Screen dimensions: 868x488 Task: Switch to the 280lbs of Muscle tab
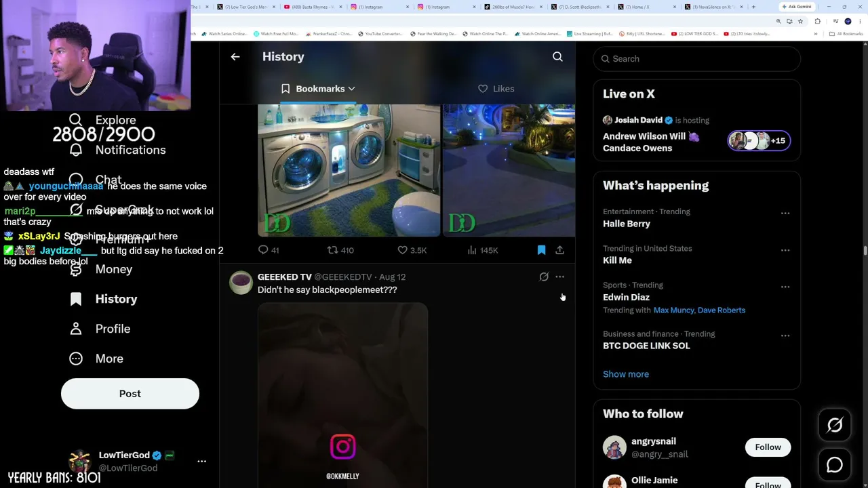coord(514,7)
